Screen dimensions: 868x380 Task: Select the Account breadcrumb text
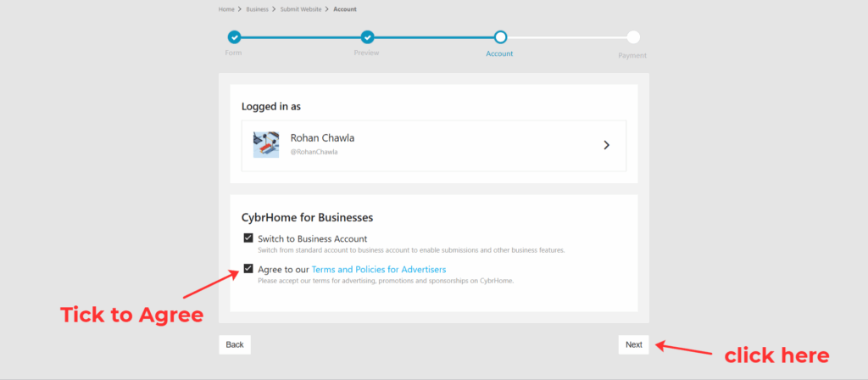(x=345, y=9)
